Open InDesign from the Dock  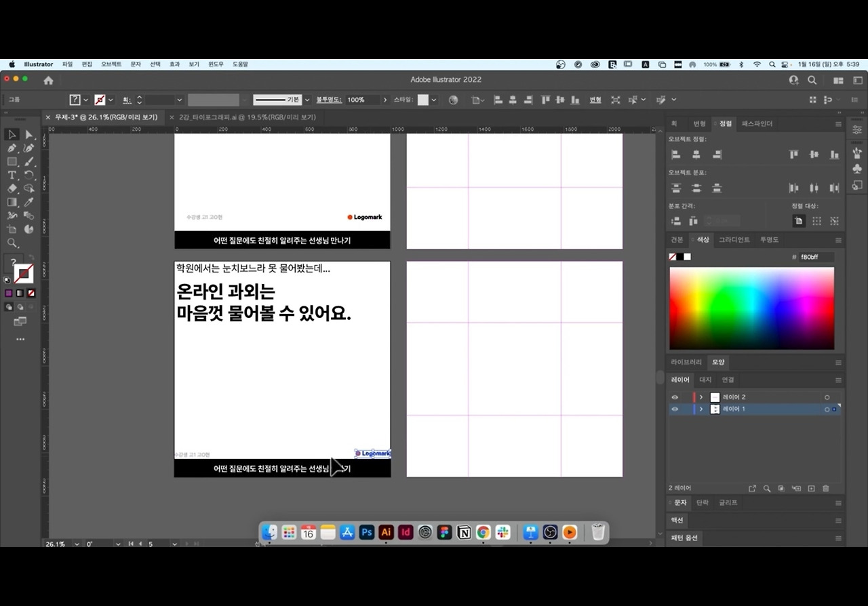pos(406,532)
